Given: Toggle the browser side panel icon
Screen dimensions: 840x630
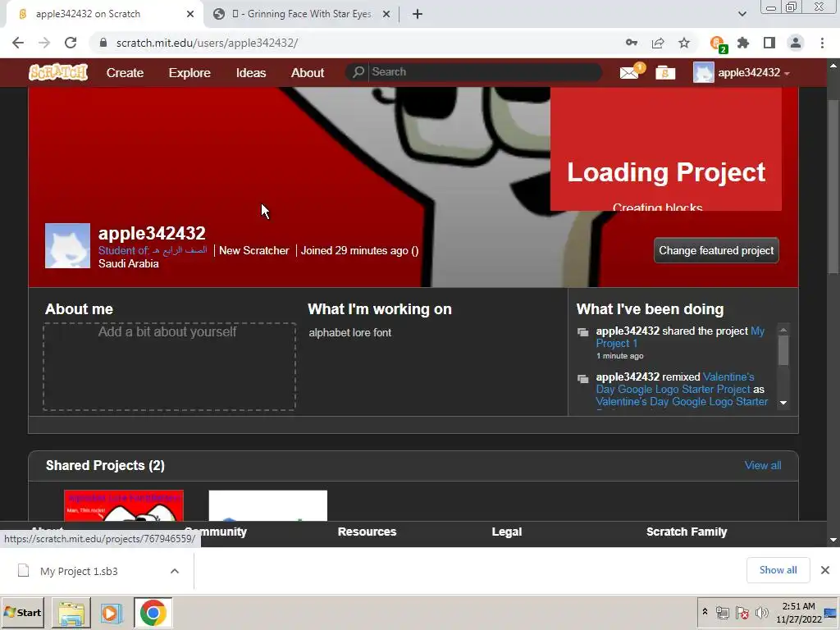Looking at the screenshot, I should click(769, 43).
